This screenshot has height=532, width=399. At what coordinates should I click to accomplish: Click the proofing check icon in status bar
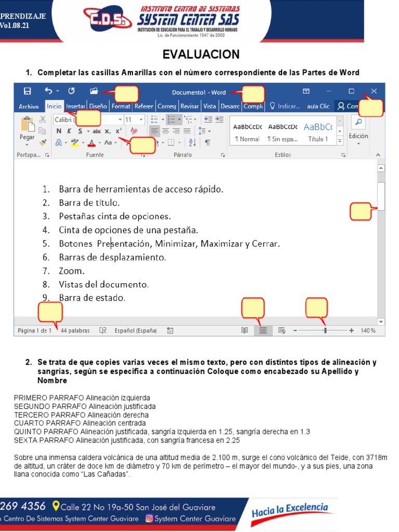tap(103, 330)
